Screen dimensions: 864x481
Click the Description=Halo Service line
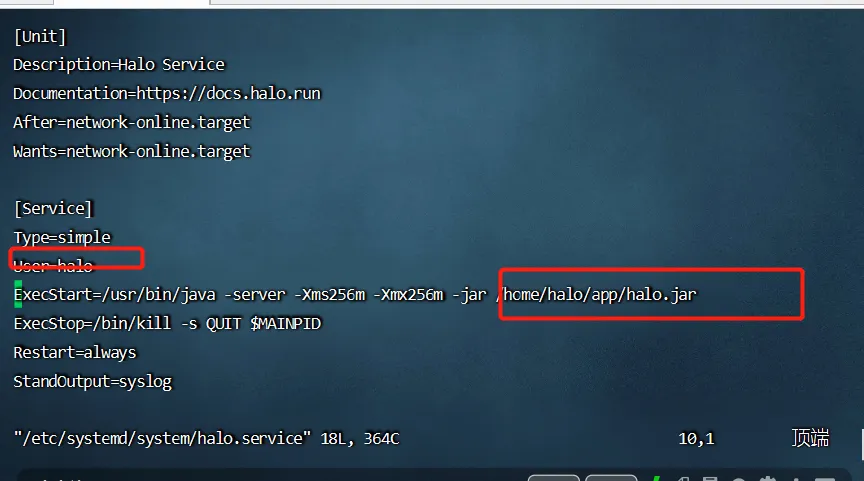point(119,65)
